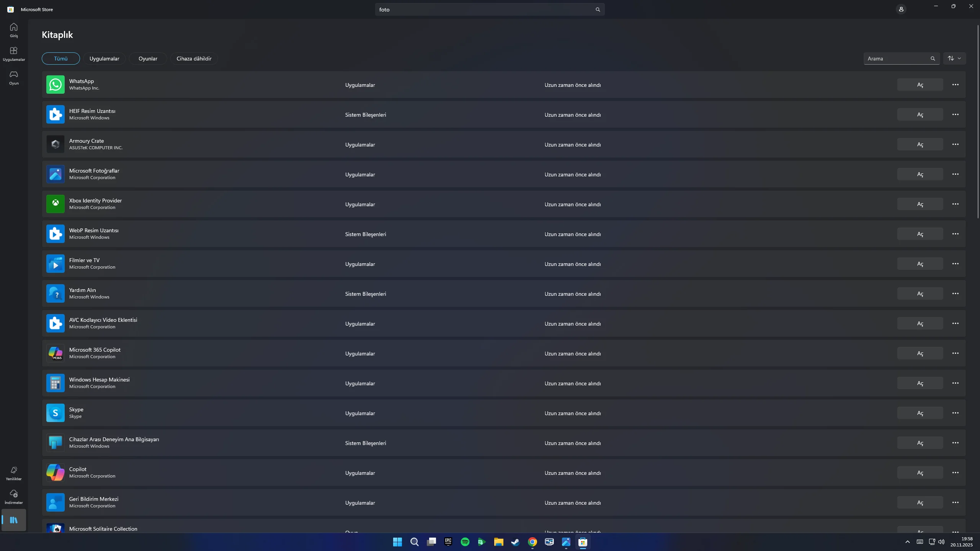Image resolution: width=980 pixels, height=551 pixels.
Task: Go to the Giriş home page
Action: (x=14, y=30)
